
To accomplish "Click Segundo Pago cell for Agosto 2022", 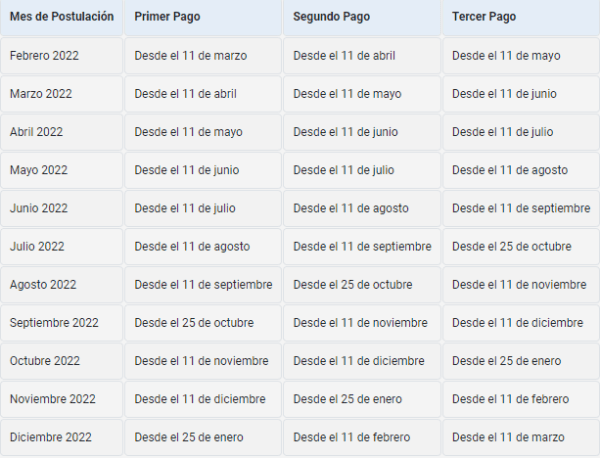I will point(352,284).
